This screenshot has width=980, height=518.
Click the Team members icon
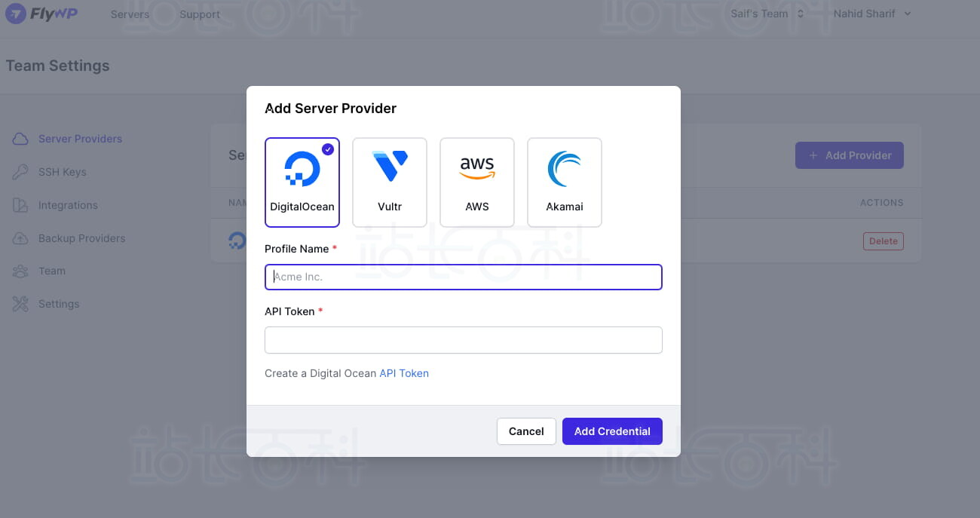(x=21, y=271)
